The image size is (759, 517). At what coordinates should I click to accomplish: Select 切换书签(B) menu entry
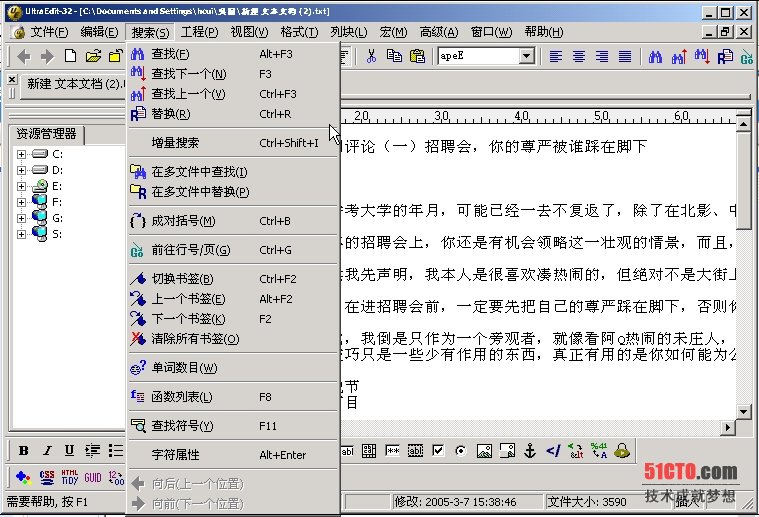coord(233,279)
